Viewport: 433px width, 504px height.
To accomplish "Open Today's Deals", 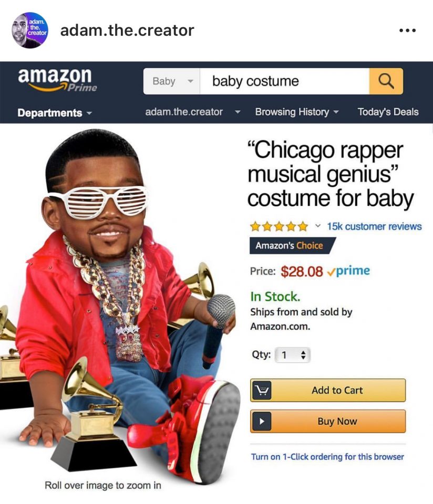I will [x=388, y=112].
